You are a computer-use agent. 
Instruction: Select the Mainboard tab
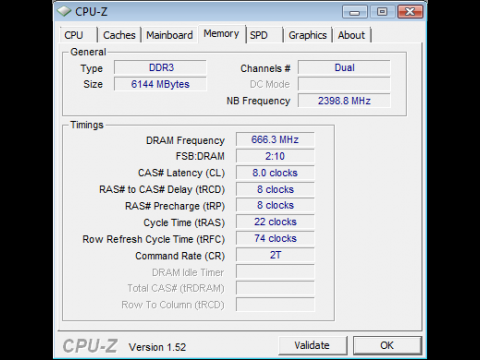tap(169, 35)
